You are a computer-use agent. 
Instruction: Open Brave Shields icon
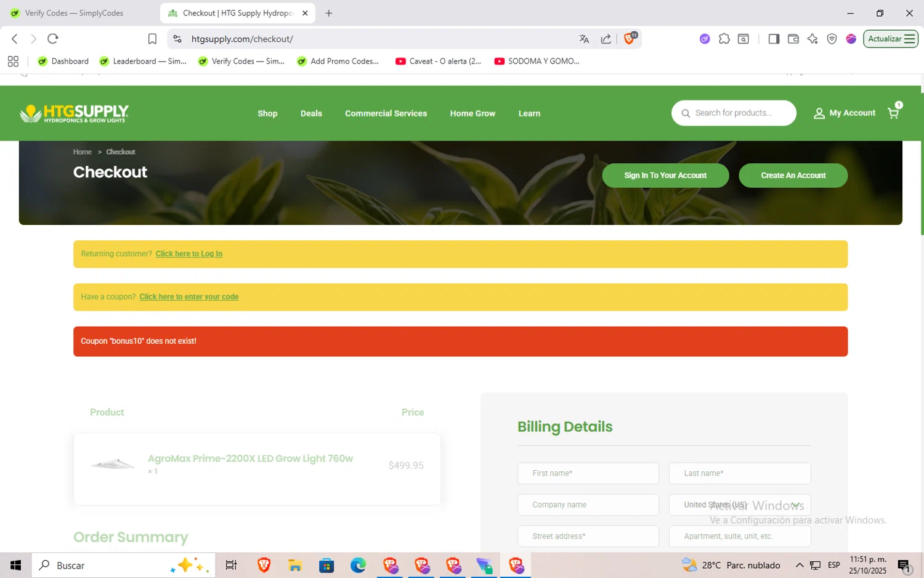630,38
